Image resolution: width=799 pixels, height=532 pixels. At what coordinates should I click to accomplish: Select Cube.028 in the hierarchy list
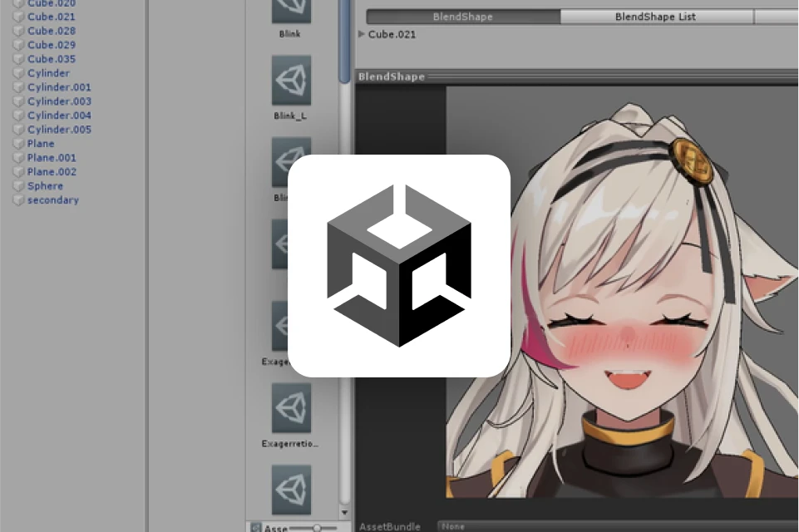point(51,31)
